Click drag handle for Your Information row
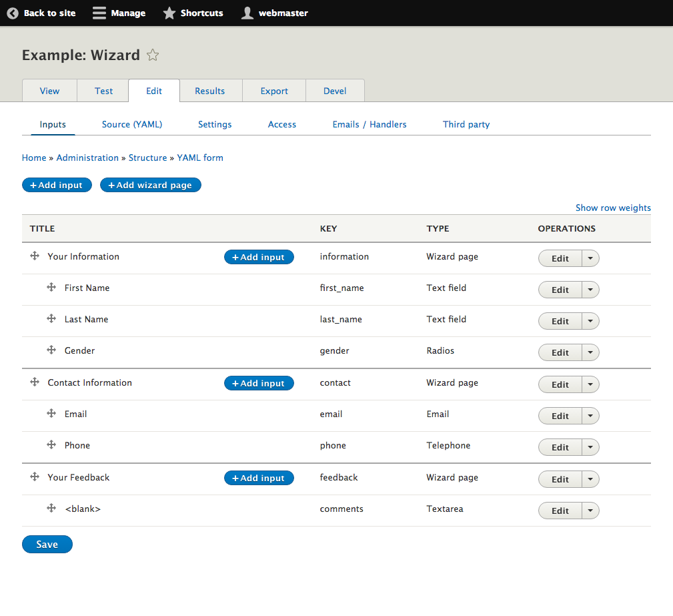 pyautogui.click(x=35, y=256)
